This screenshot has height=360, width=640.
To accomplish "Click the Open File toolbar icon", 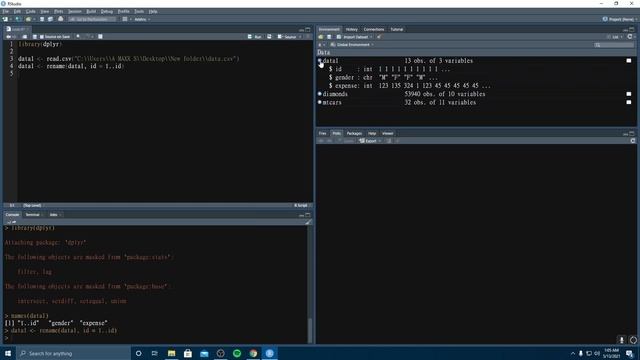I will (x=28, y=19).
